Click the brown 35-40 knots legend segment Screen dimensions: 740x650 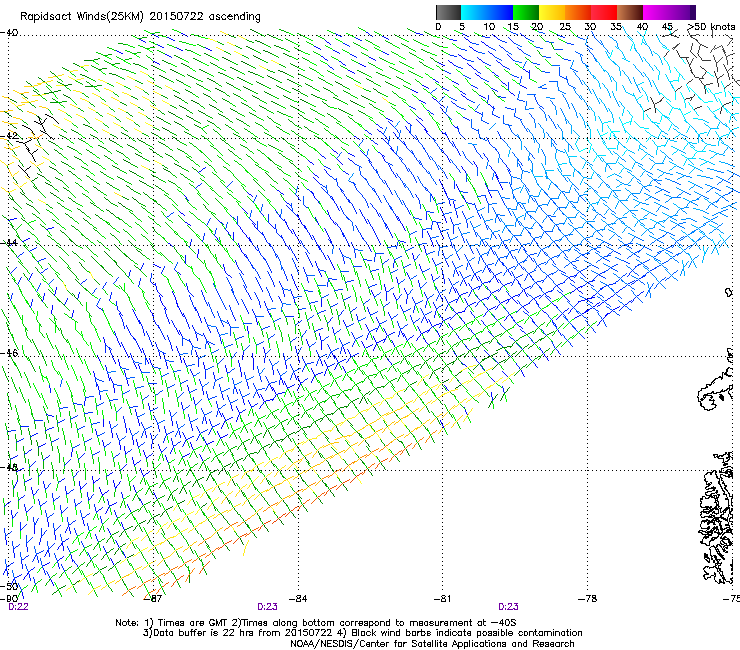[630, 12]
